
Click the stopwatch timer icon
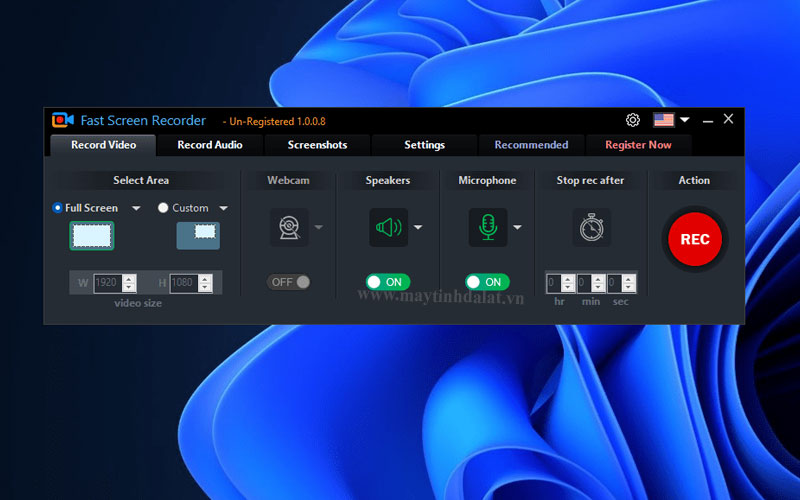click(x=591, y=228)
